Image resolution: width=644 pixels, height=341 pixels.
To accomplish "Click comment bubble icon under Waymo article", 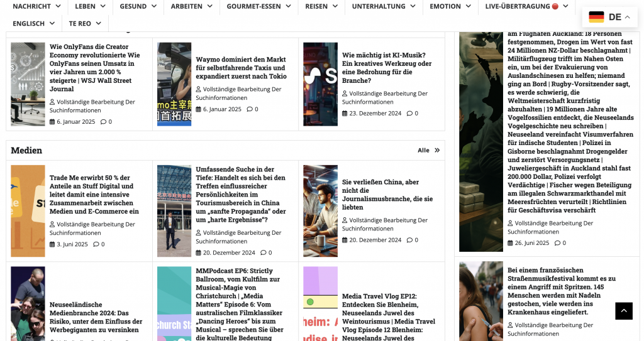I will (x=249, y=109).
